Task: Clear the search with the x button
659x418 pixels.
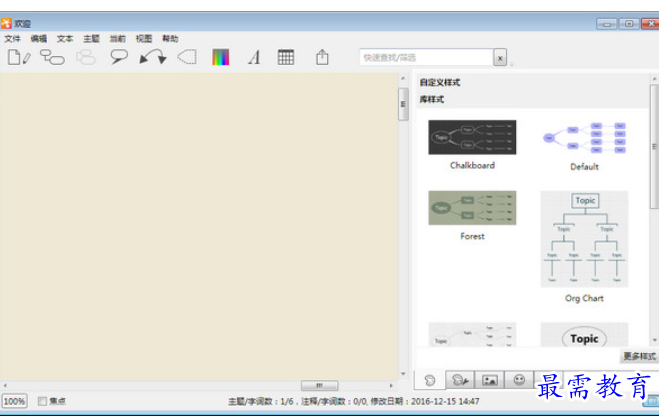Action: tap(500, 58)
